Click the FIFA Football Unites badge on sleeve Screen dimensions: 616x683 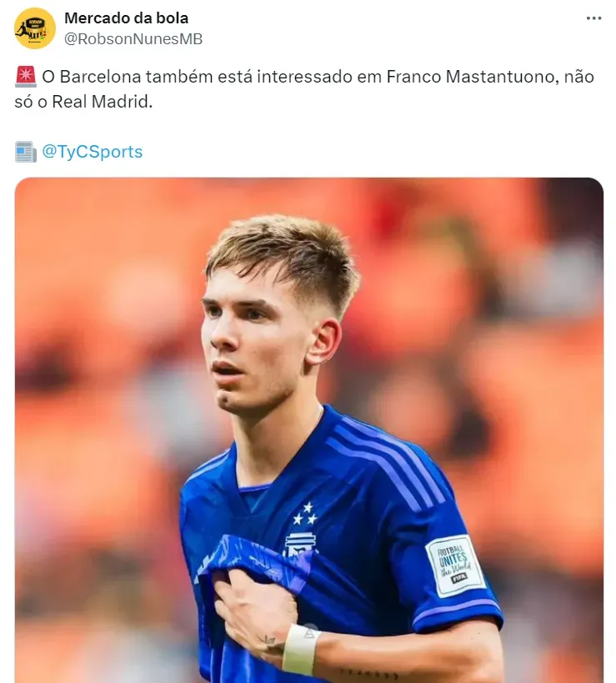[455, 565]
